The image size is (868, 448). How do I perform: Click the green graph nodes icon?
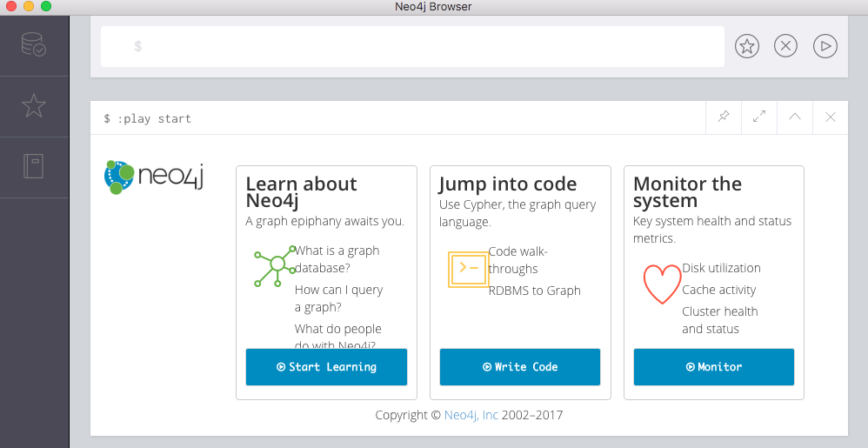(x=273, y=267)
